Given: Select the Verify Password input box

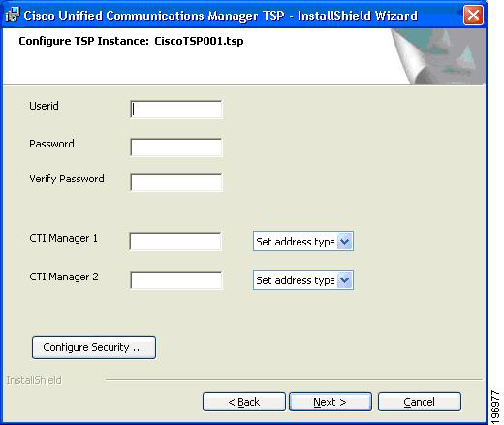Looking at the screenshot, I should pyautogui.click(x=176, y=182).
